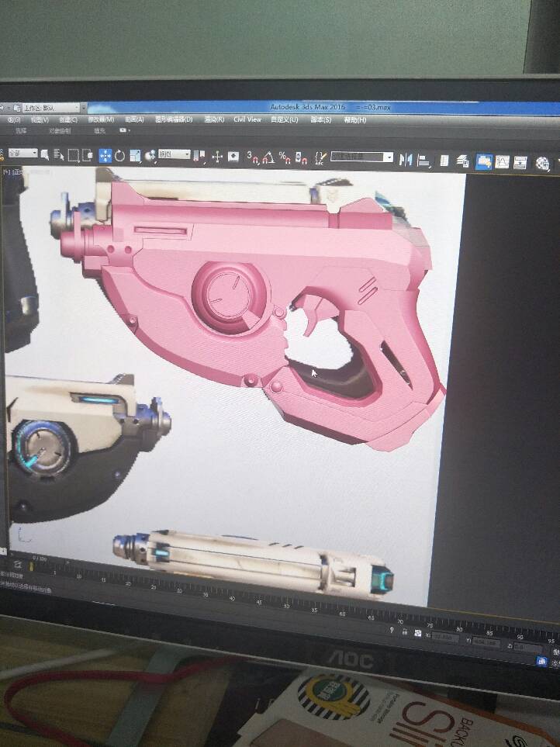Switch to the 填充 ribbon tab
The width and height of the screenshot is (560, 747).
pos(99,130)
